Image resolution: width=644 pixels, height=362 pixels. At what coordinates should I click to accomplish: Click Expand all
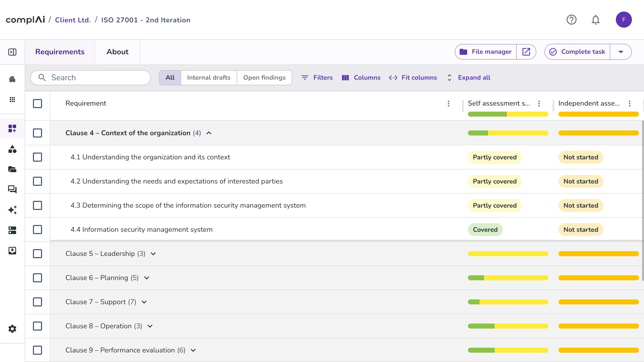click(469, 78)
